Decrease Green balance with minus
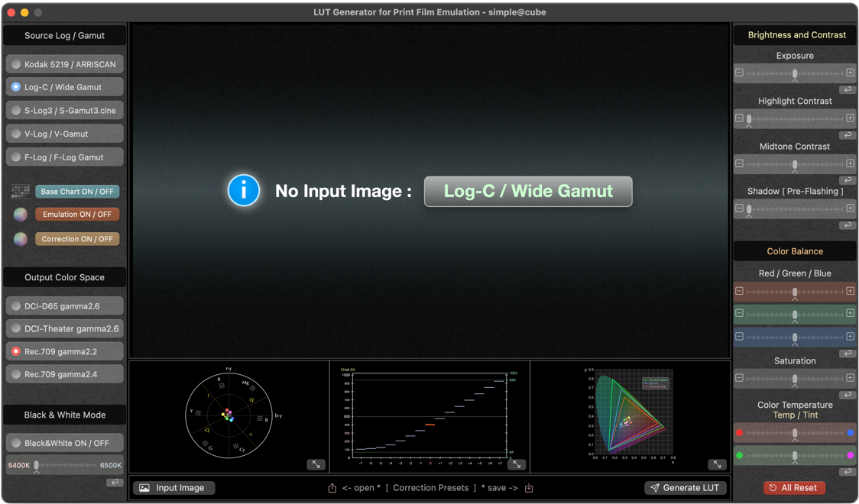Image resolution: width=859 pixels, height=504 pixels. [x=739, y=314]
